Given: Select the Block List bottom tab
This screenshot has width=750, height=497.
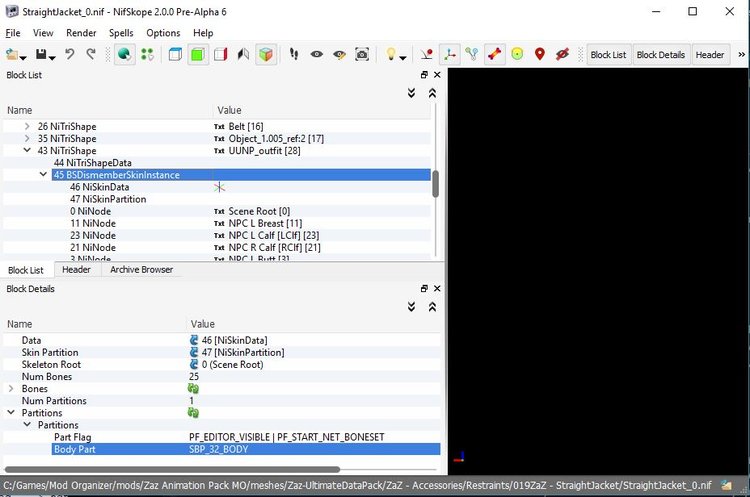Looking at the screenshot, I should click(26, 270).
